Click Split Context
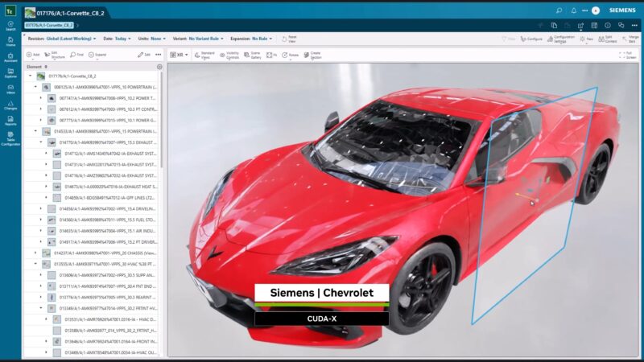The width and height of the screenshot is (644, 362). 608,39
